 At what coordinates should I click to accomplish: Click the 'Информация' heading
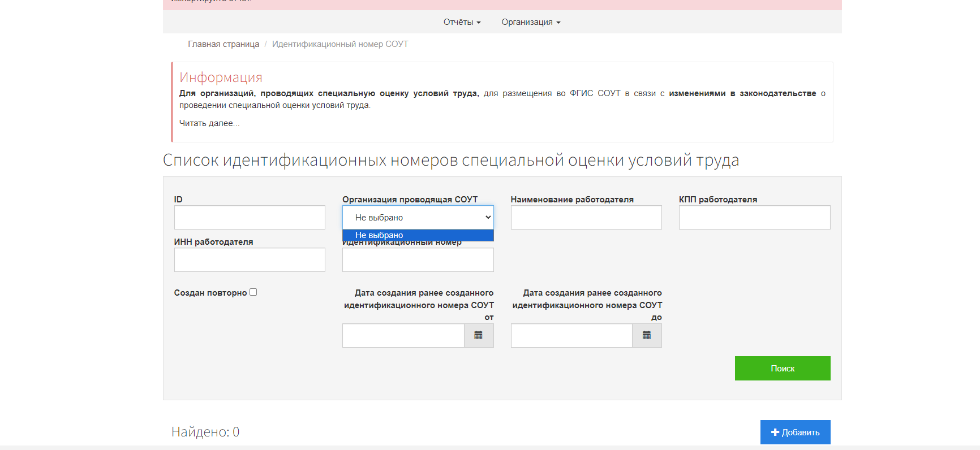[x=221, y=77]
